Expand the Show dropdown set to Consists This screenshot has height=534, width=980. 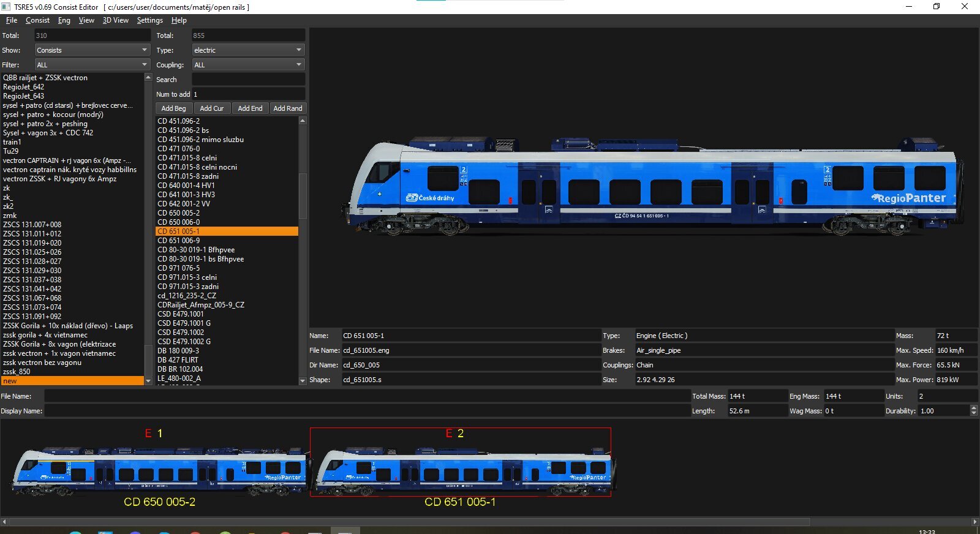92,50
